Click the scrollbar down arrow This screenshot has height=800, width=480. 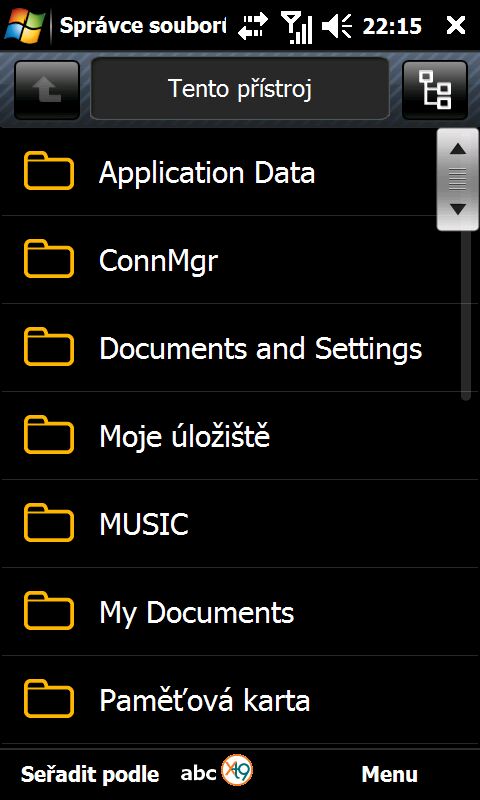(459, 209)
